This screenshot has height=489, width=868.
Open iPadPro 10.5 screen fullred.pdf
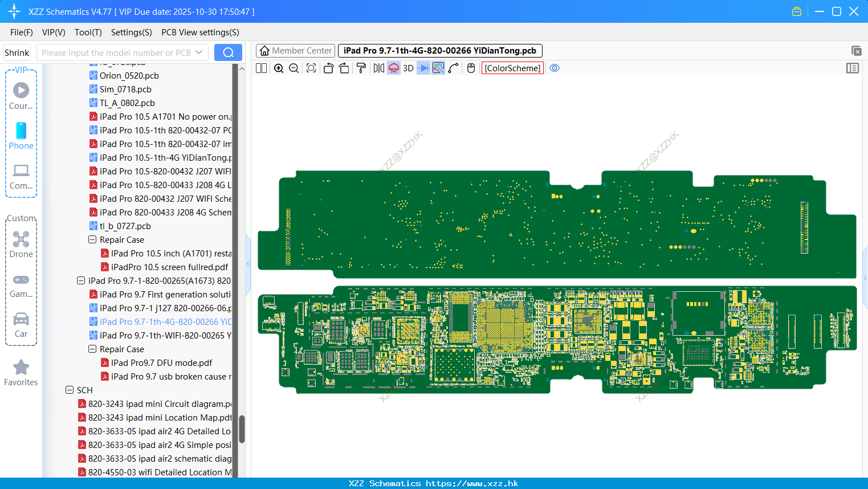click(165, 267)
